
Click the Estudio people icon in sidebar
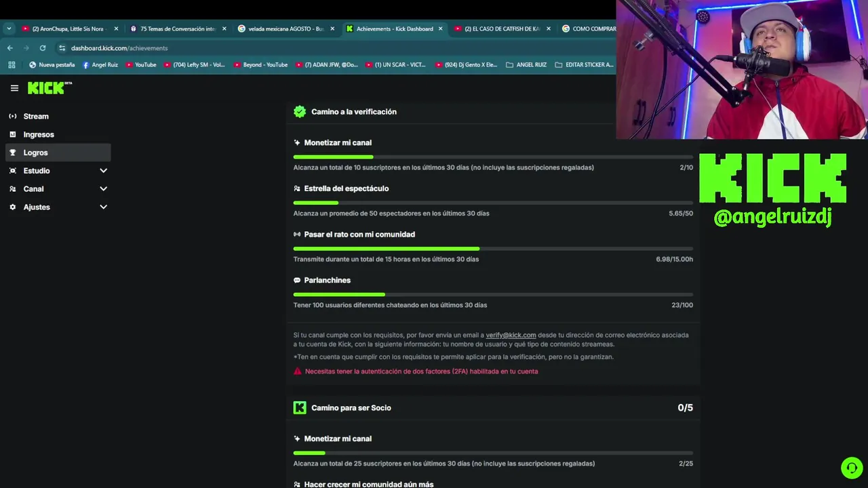point(12,171)
